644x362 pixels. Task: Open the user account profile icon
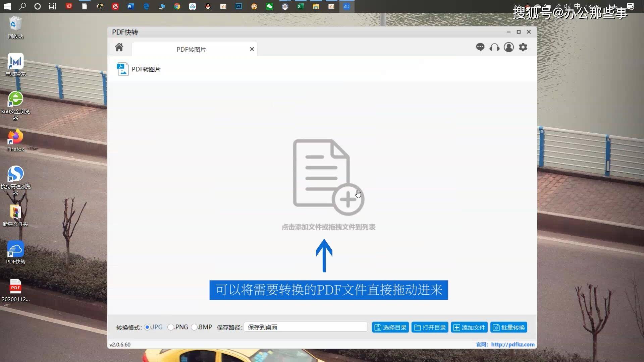click(x=509, y=47)
